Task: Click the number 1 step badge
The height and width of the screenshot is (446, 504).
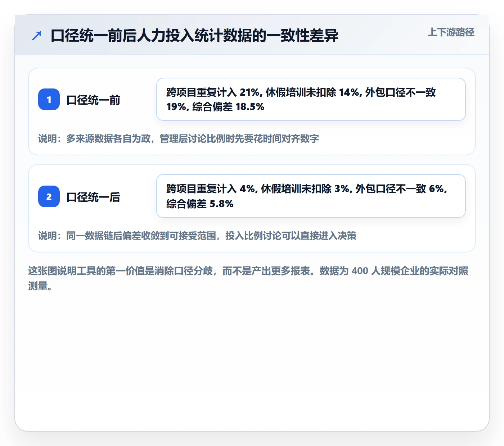Action: click(x=49, y=99)
